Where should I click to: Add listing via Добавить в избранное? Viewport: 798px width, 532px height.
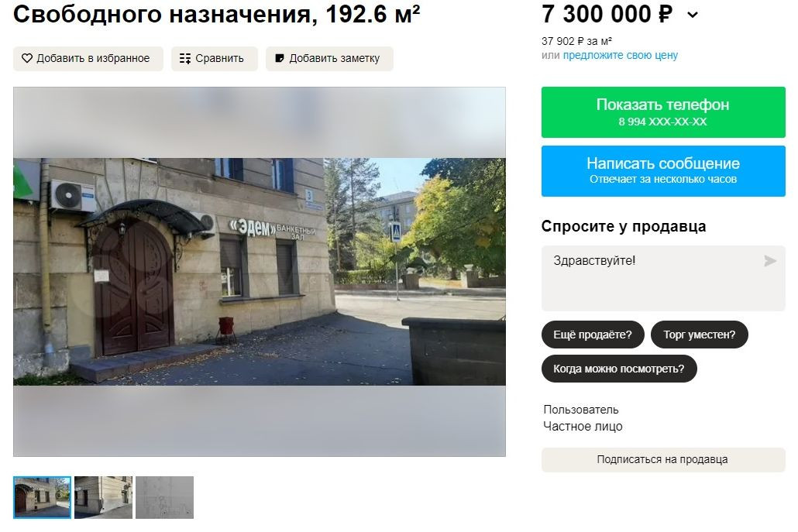click(x=88, y=59)
